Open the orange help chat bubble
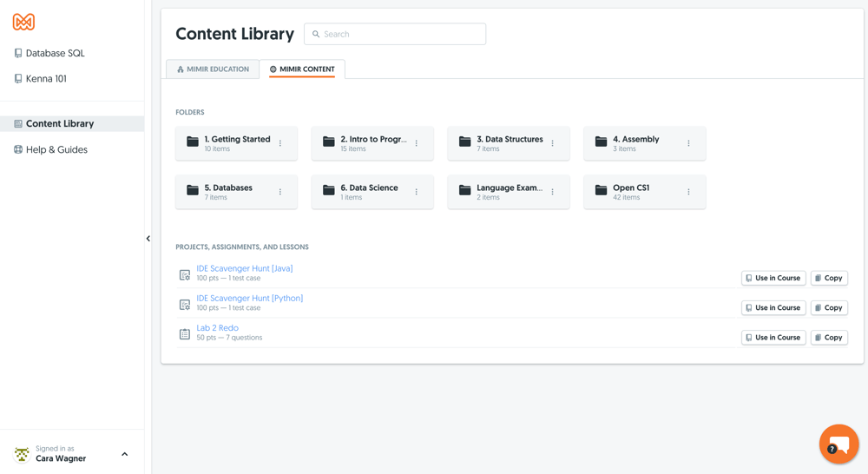This screenshot has width=868, height=474. 839,444
